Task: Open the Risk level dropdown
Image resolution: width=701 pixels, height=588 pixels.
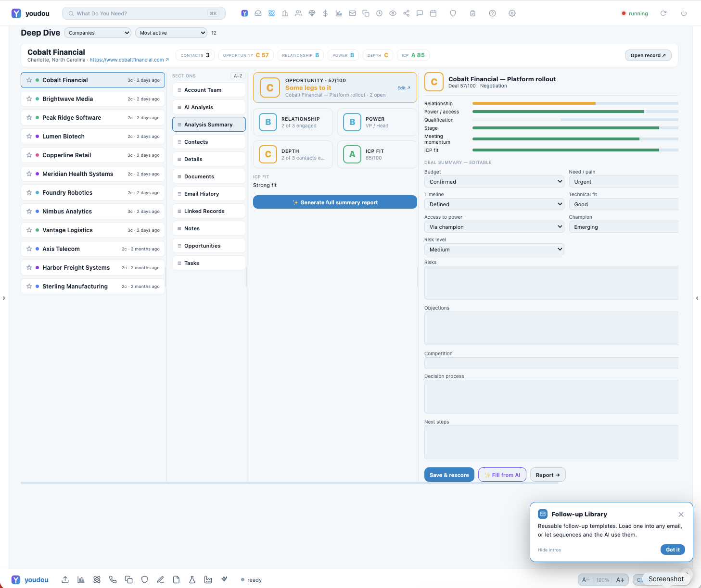Action: pos(494,250)
